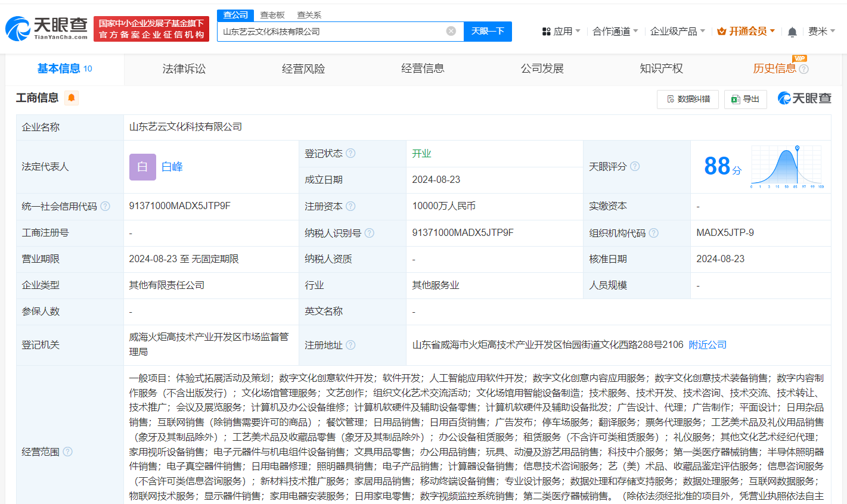This screenshot has height=504, width=847.
Task: Open the 知识产权 tab
Action: (x=661, y=69)
